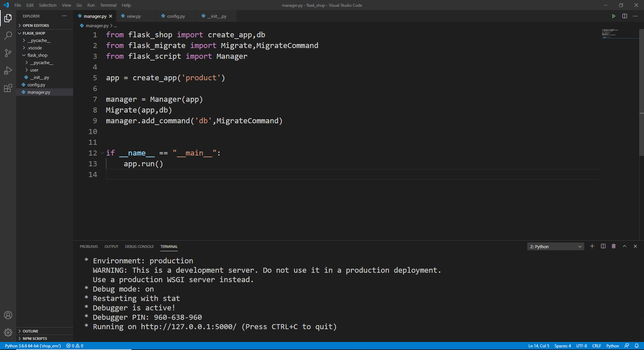Open the File menu
The height and width of the screenshot is (350, 644).
coord(18,5)
